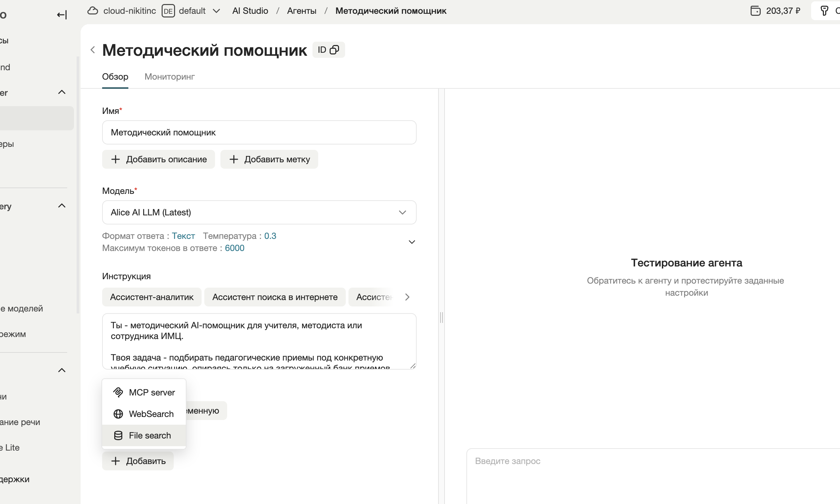Click the cloud icon beside cloud-nikitinc
The width and height of the screenshot is (840, 504).
click(x=93, y=11)
